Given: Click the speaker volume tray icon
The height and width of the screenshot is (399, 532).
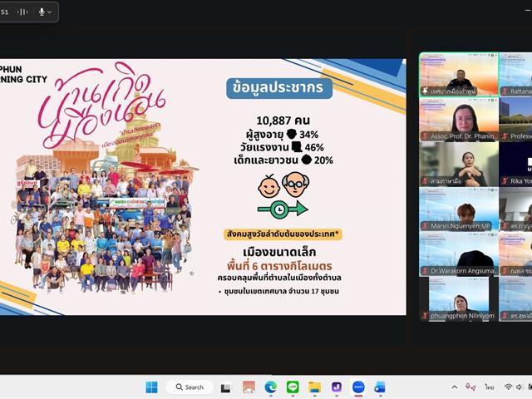Looking at the screenshot, I should click(519, 387).
